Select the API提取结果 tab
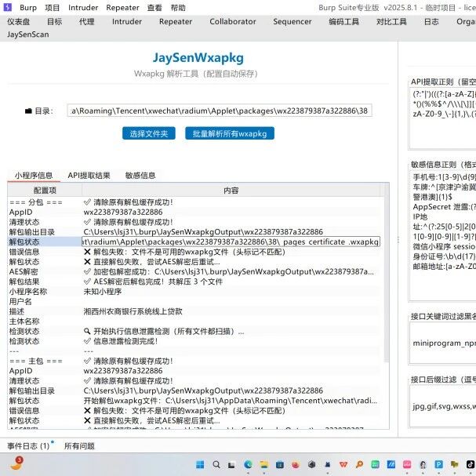476x476 pixels. (x=89, y=176)
